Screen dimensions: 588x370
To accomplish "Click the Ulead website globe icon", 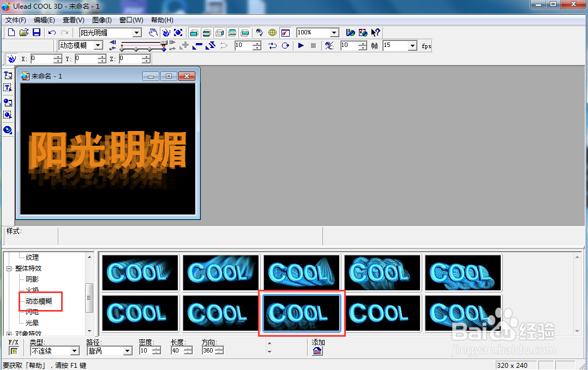I will [350, 33].
